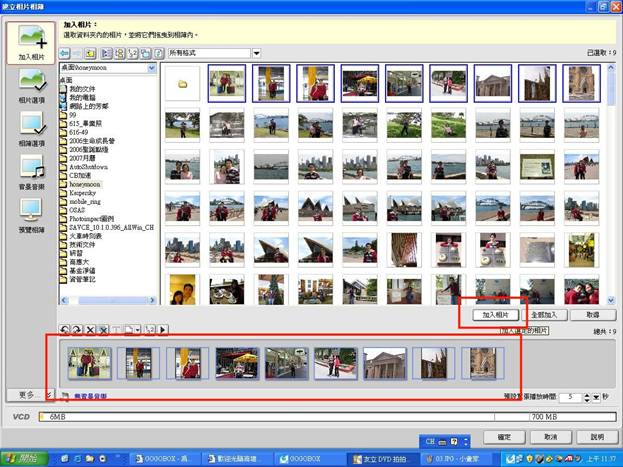Open the 桌面\honeymoon folder path dropdown
This screenshot has width=623, height=467.
pyautogui.click(x=152, y=69)
